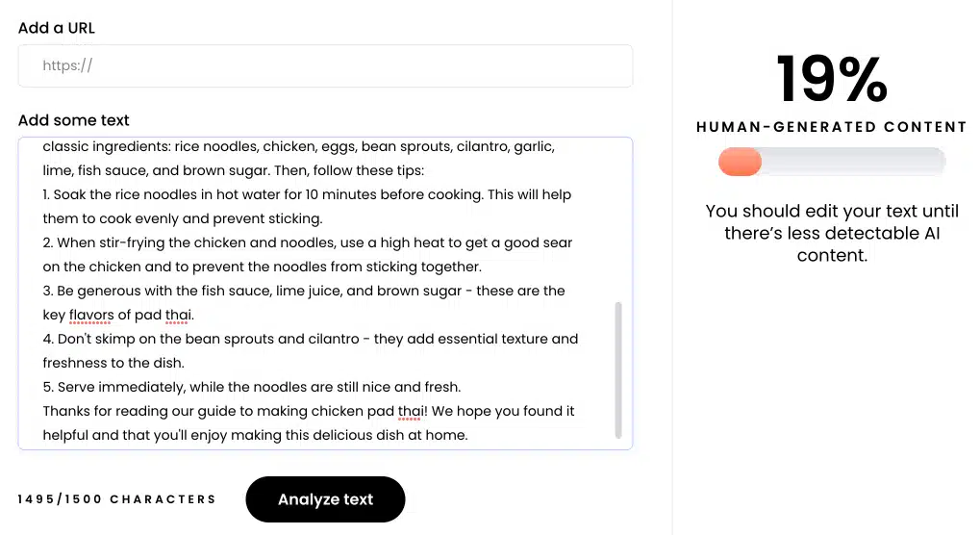
Task: Click the "Add some text" label
Action: coord(74,120)
